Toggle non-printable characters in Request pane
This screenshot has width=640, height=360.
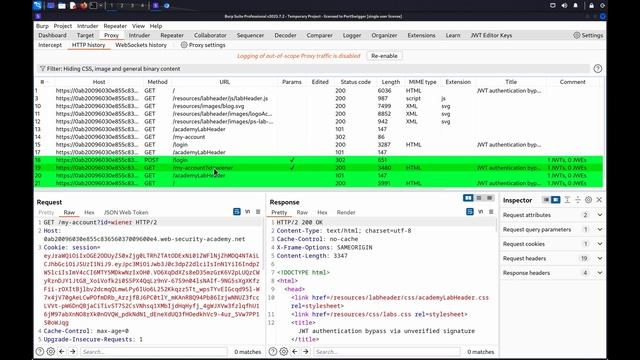click(247, 211)
